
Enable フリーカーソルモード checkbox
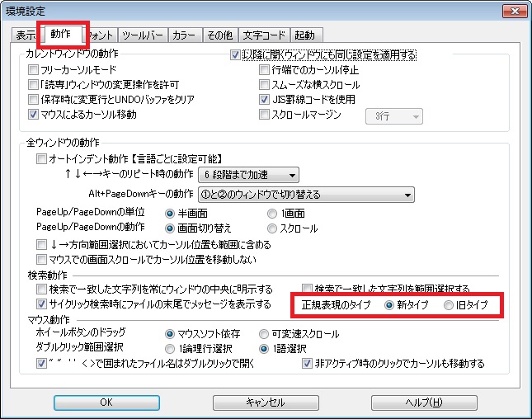tap(33, 70)
